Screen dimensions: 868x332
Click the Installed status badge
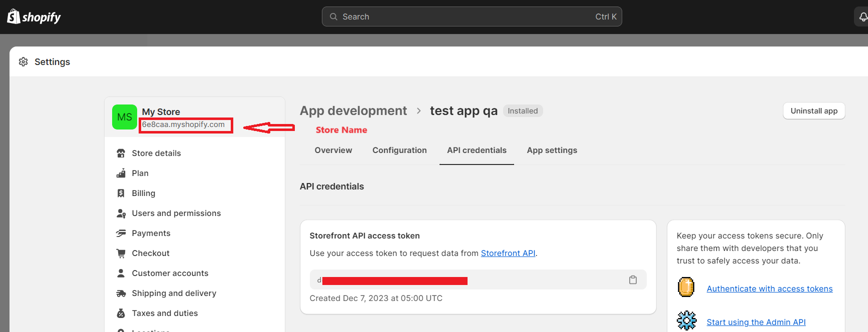click(523, 111)
